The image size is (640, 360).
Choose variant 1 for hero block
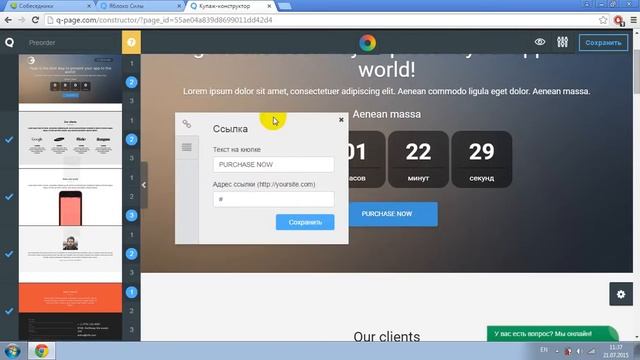pos(131,64)
